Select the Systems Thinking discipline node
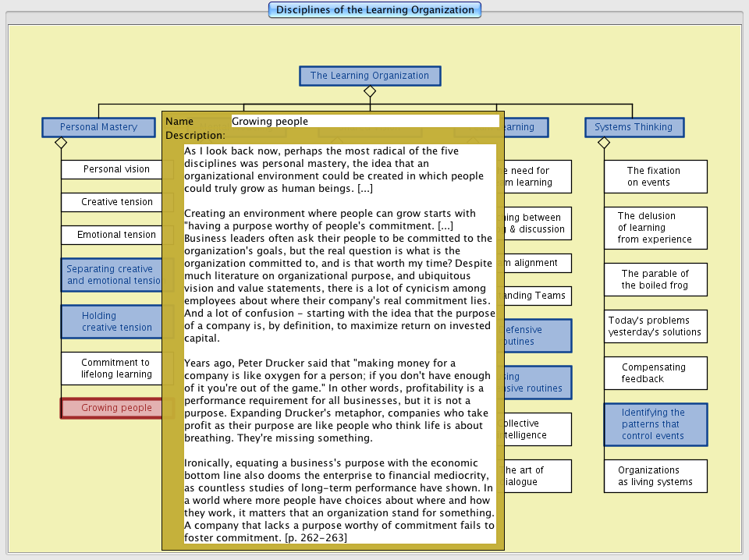 point(634,127)
